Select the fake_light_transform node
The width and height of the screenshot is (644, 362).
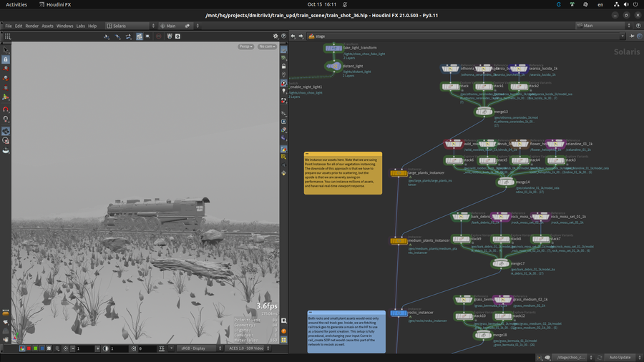click(333, 48)
